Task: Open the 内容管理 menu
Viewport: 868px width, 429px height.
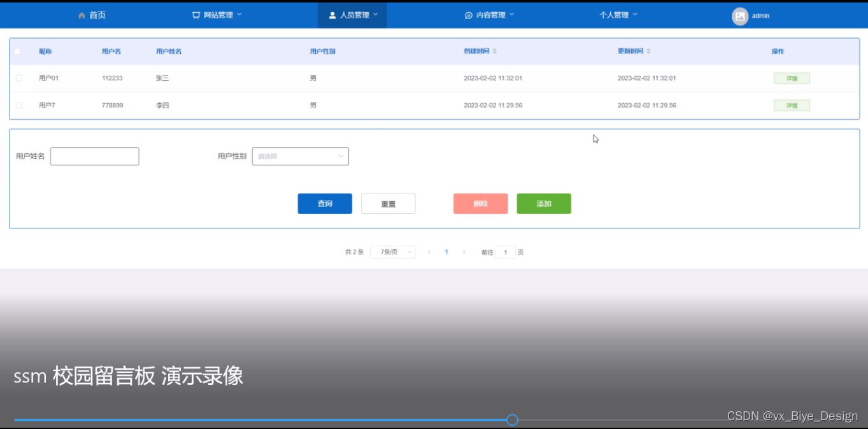Action: (x=489, y=15)
